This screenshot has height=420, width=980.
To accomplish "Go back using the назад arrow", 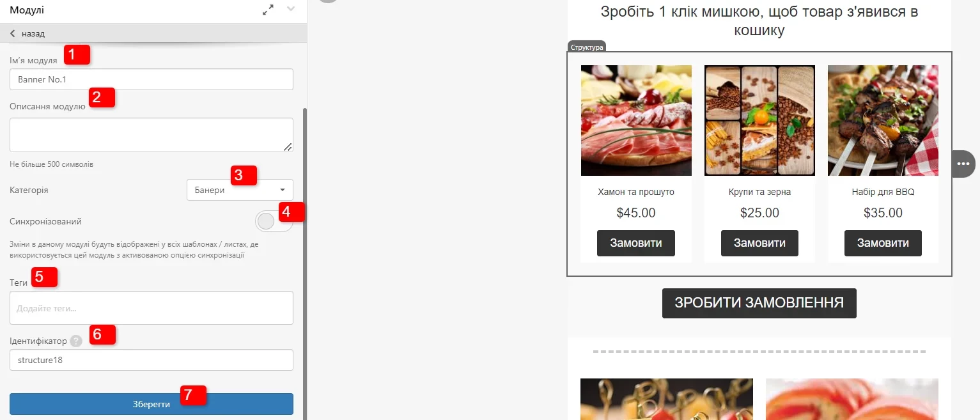I will pyautogui.click(x=12, y=33).
